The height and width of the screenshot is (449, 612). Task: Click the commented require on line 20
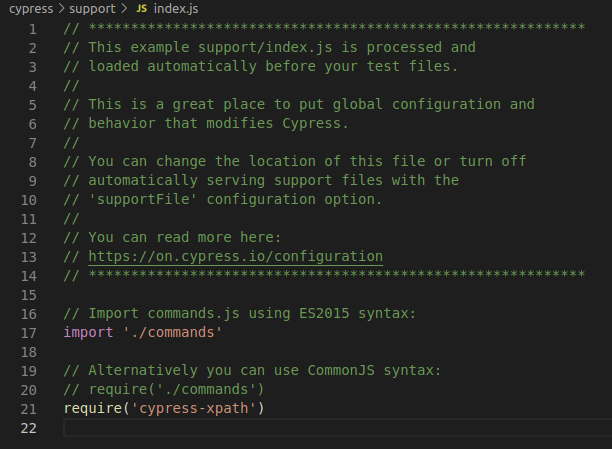click(176, 389)
